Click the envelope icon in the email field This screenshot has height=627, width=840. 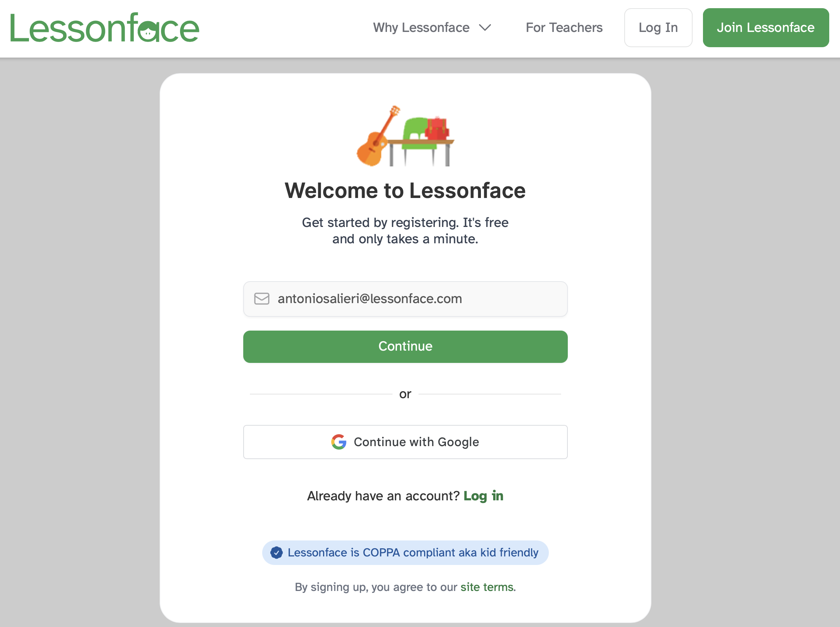point(262,299)
